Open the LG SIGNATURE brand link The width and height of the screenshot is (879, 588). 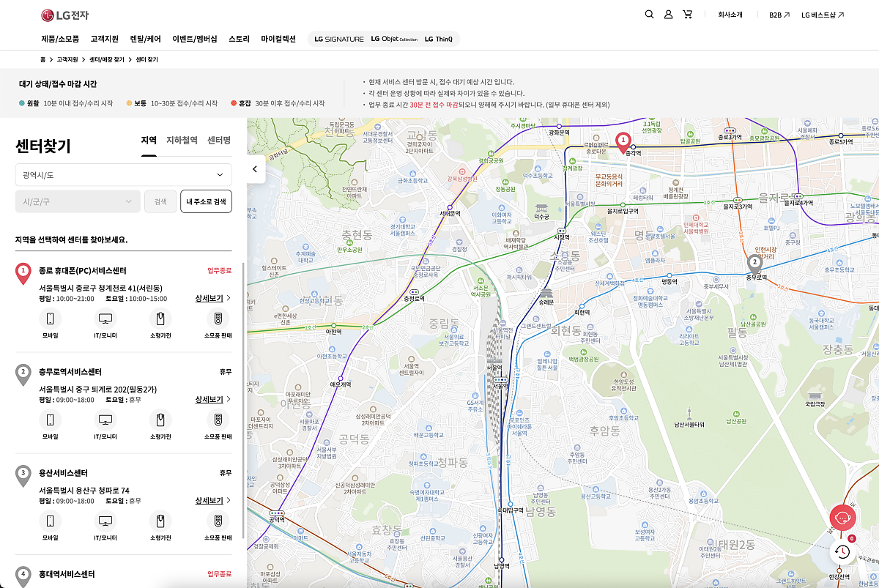tap(339, 39)
